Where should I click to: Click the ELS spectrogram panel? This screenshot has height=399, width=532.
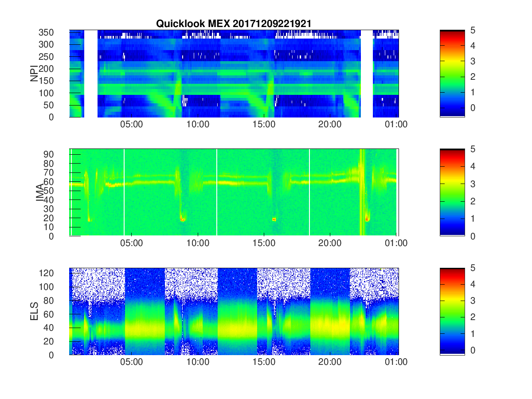click(x=234, y=311)
